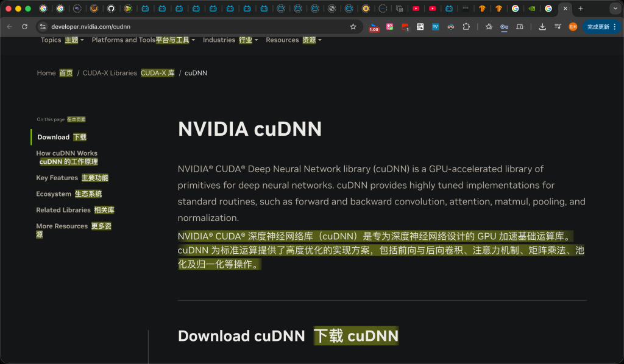Open the tab search chevron dropdown
Image resolution: width=624 pixels, height=364 pixels.
[615, 9]
